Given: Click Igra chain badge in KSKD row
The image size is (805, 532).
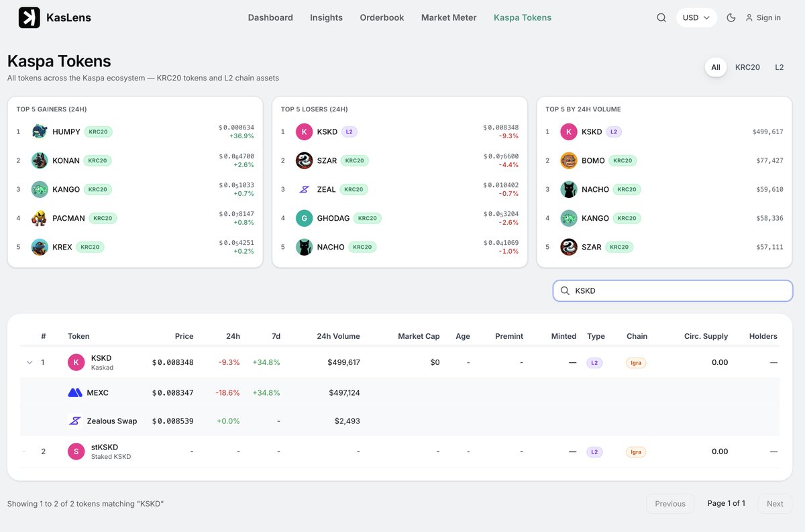Looking at the screenshot, I should (636, 362).
